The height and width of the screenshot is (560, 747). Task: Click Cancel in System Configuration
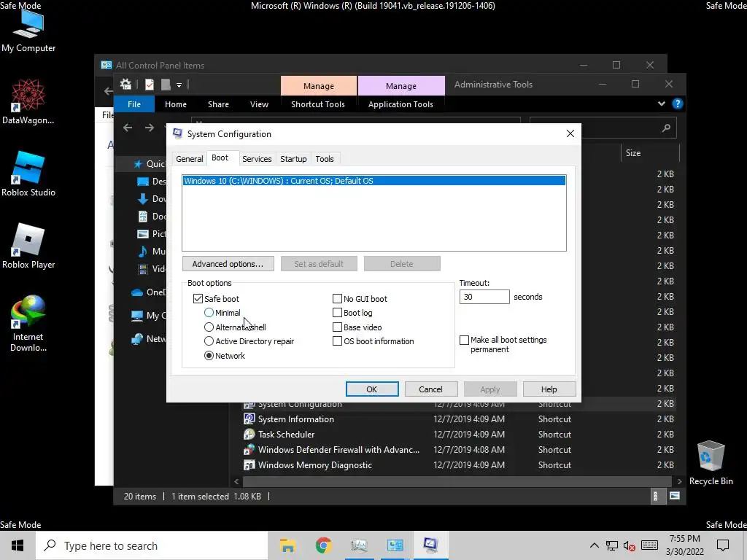tap(430, 389)
